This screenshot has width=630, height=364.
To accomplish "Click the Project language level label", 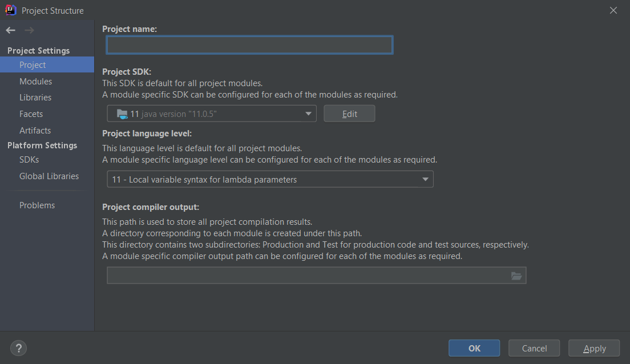I will [x=147, y=134].
